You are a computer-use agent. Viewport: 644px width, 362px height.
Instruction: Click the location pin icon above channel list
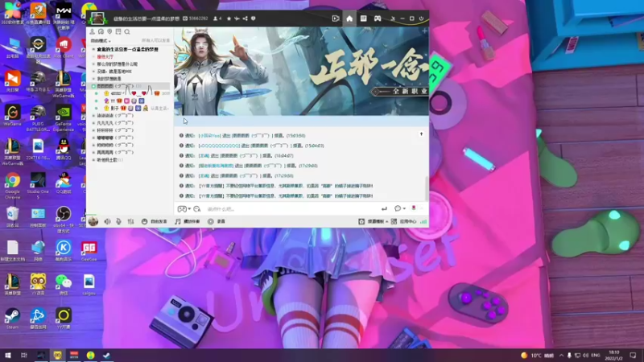(109, 31)
